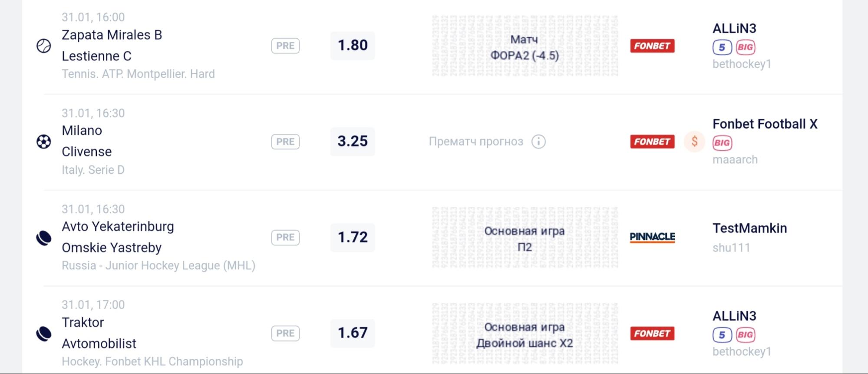Click the PRE label on the Milano - Clivense row
Screen dimensions: 868x374
pos(285,141)
